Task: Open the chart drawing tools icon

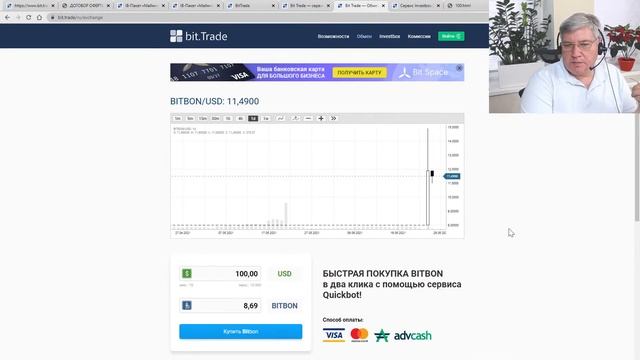Action: coord(296,118)
